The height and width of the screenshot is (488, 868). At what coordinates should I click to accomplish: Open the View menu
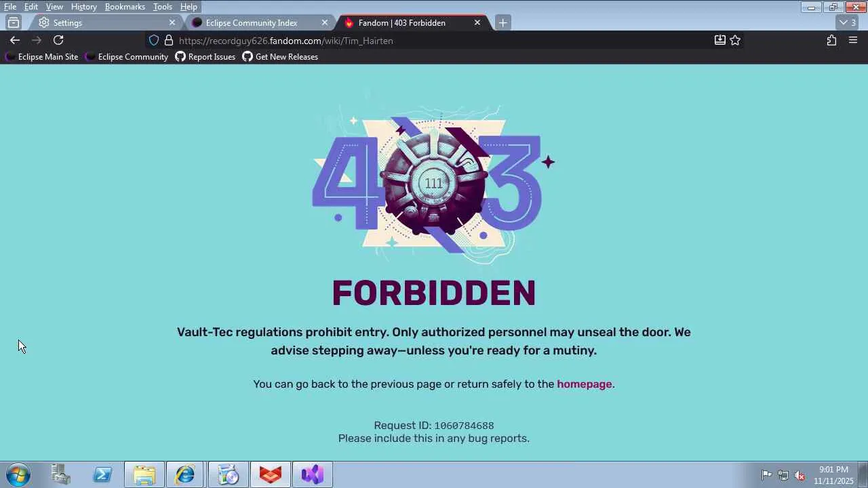pos(54,7)
